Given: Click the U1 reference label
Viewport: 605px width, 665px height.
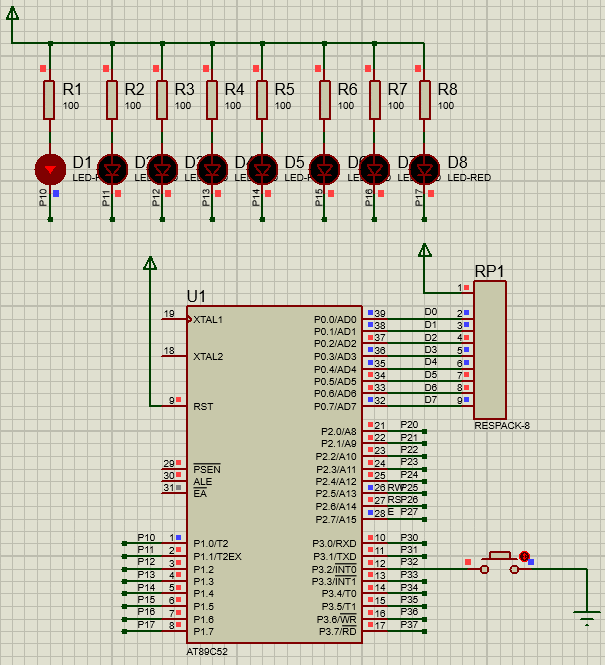Looking at the screenshot, I should 196,296.
